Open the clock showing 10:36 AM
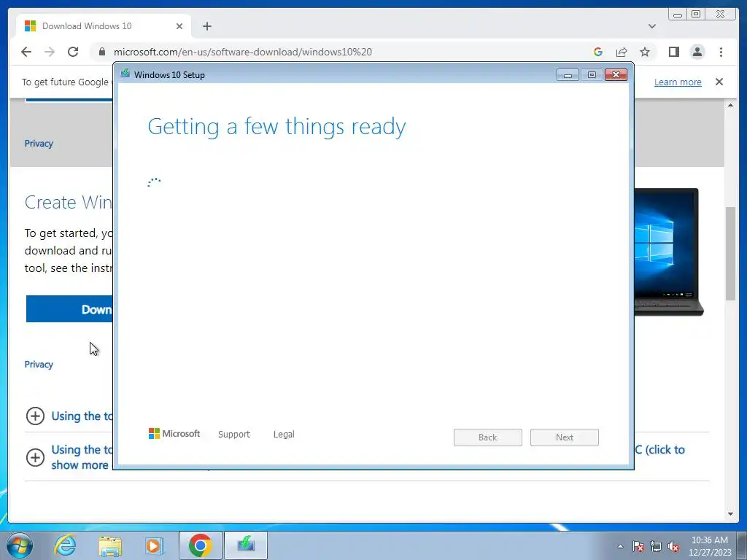This screenshot has height=560, width=747. (710, 546)
